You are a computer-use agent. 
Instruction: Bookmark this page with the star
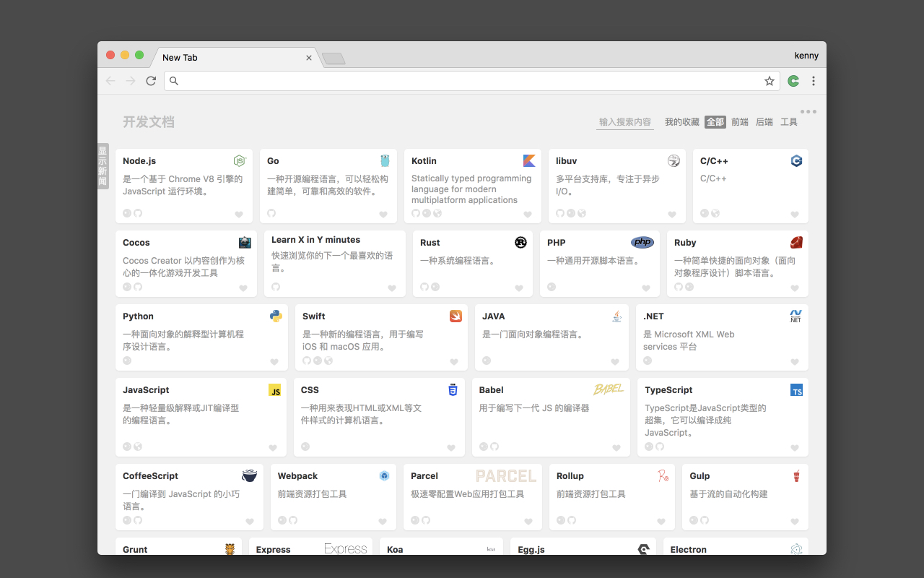pos(770,81)
